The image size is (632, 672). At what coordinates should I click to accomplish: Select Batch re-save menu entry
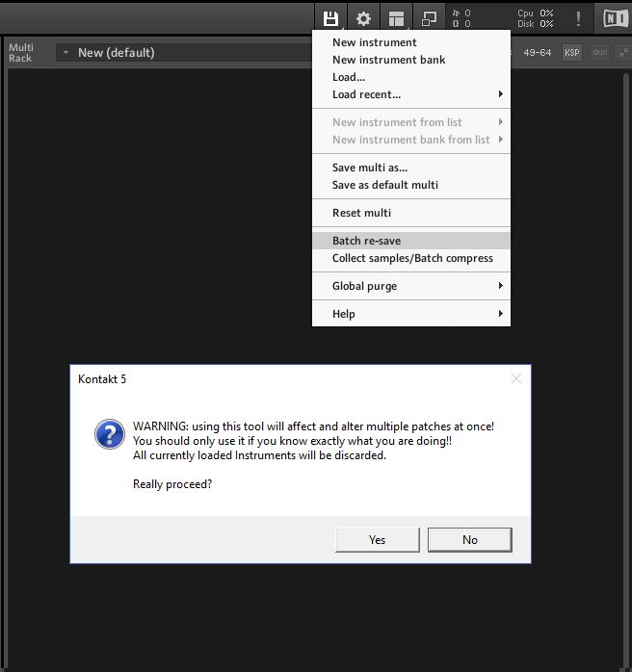point(411,241)
